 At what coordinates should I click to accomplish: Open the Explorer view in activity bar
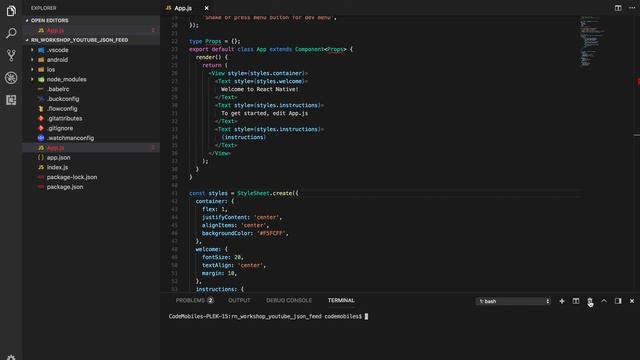coord(11,11)
